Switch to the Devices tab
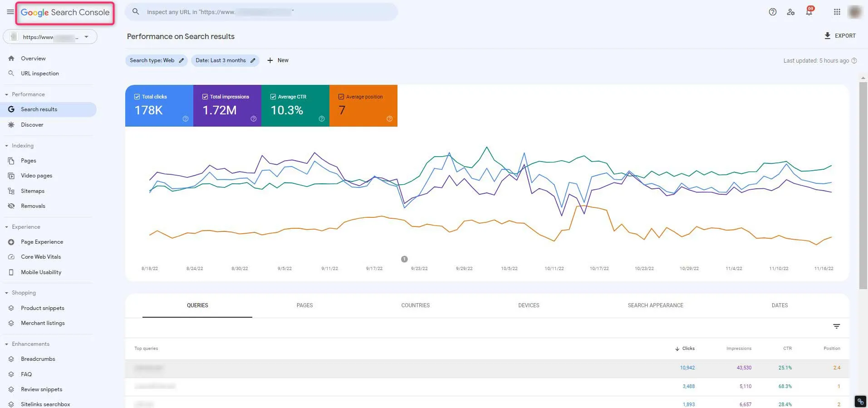Viewport: 868px width, 408px height. 529,305
